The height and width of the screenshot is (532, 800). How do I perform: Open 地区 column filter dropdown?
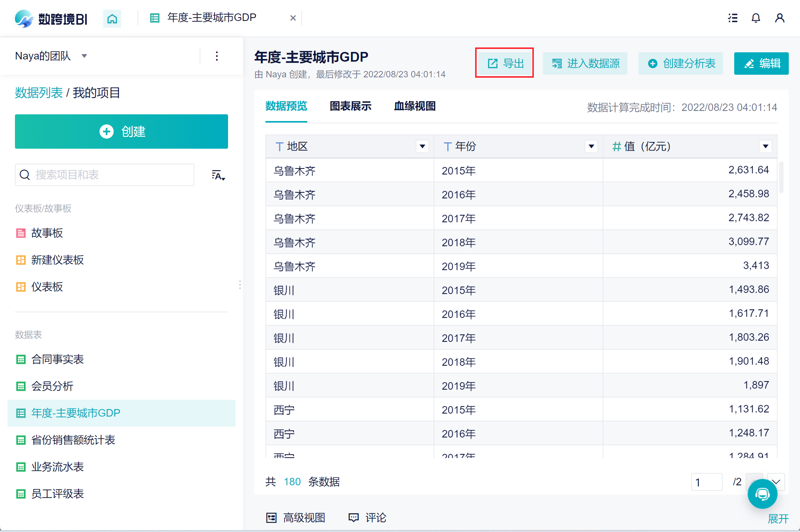pyautogui.click(x=422, y=146)
